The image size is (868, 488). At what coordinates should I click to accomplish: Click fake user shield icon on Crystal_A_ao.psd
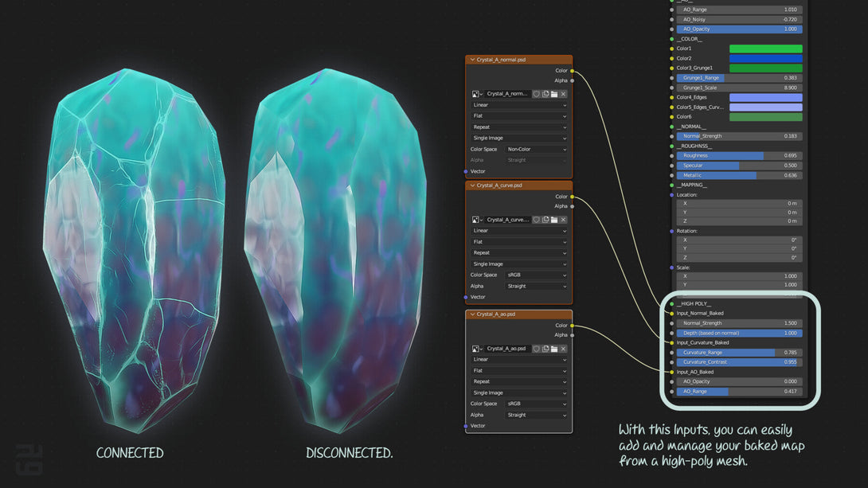(x=537, y=349)
